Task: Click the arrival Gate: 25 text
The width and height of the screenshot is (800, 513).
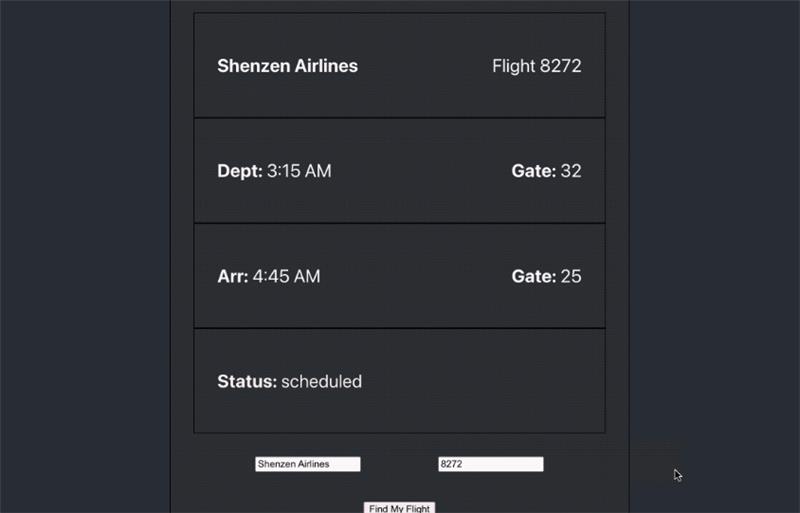Action: point(546,276)
